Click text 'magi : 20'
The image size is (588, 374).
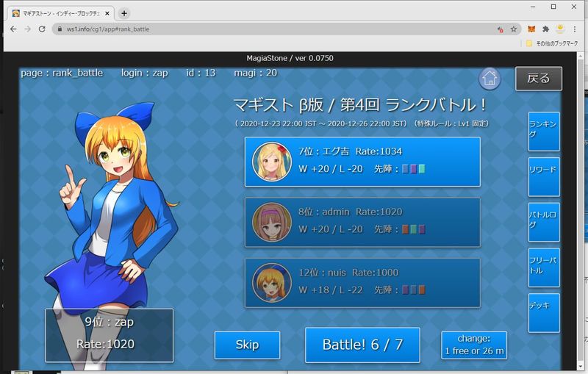(x=255, y=73)
